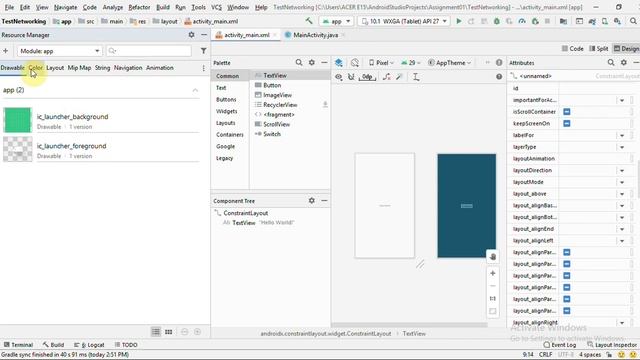Select pan hand tool on canvas
The width and height of the screenshot is (640, 360).
pos(493,256)
